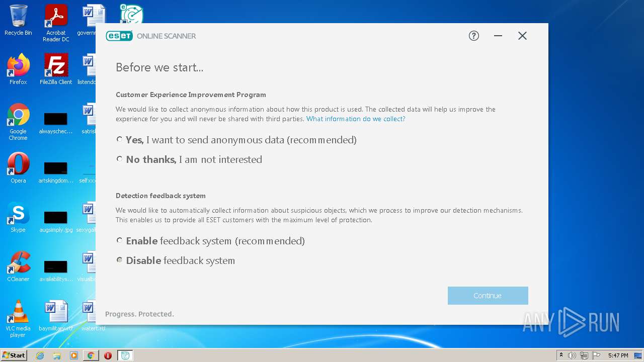
Task: Select augsimply.jpg desktop file
Action: [56, 222]
